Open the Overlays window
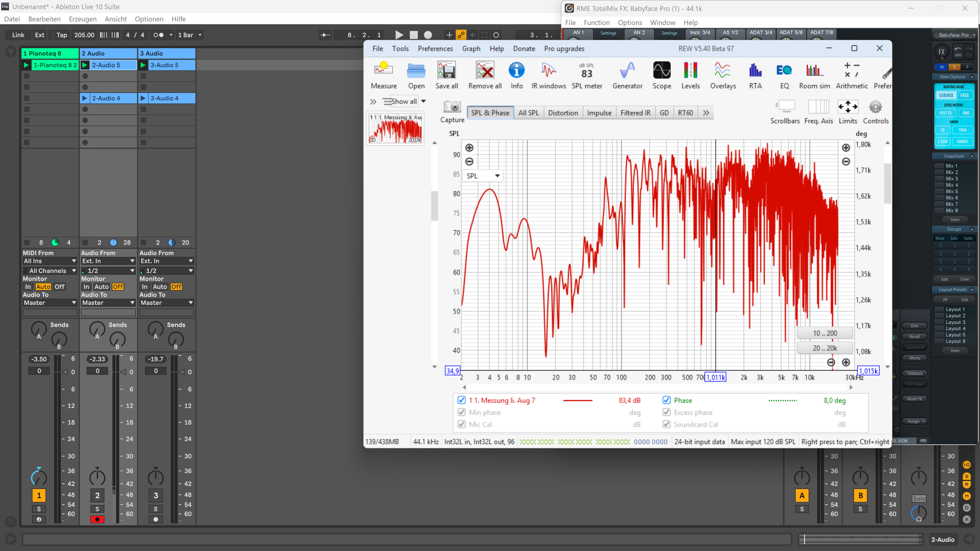This screenshot has width=980, height=551. (723, 75)
